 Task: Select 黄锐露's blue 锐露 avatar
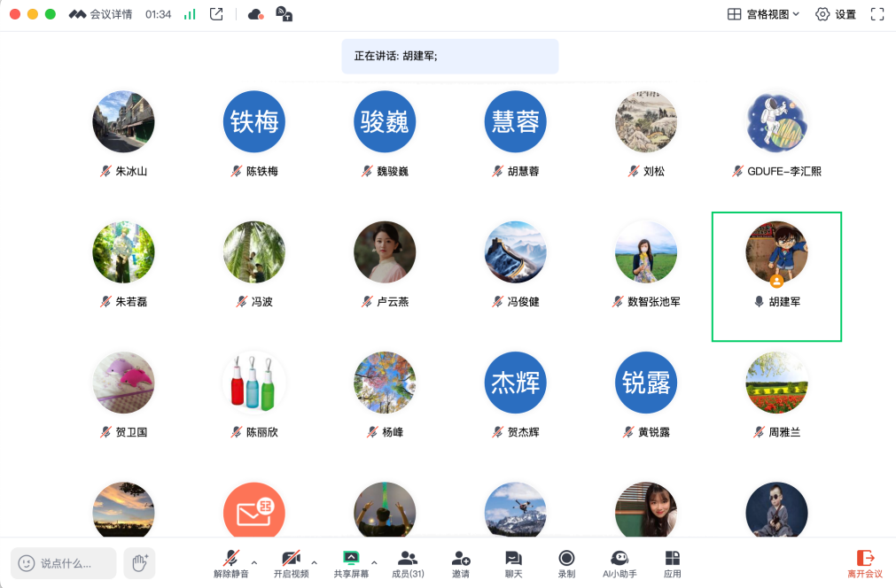pos(646,383)
